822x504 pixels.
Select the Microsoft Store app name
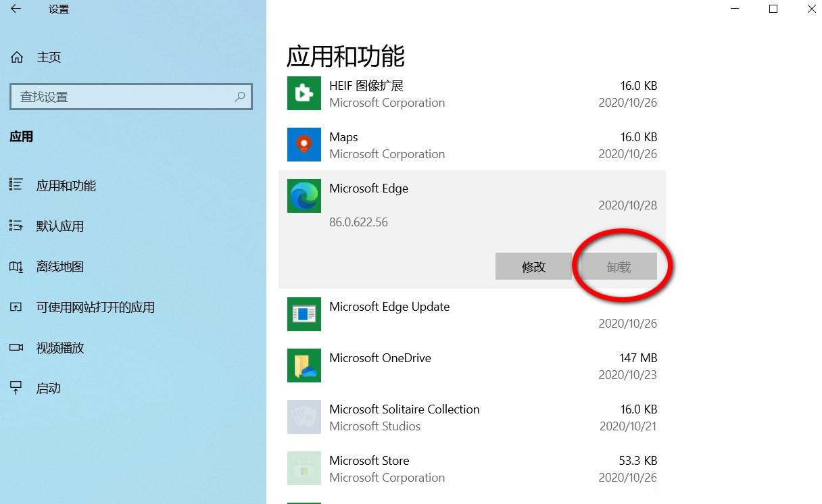[369, 461]
